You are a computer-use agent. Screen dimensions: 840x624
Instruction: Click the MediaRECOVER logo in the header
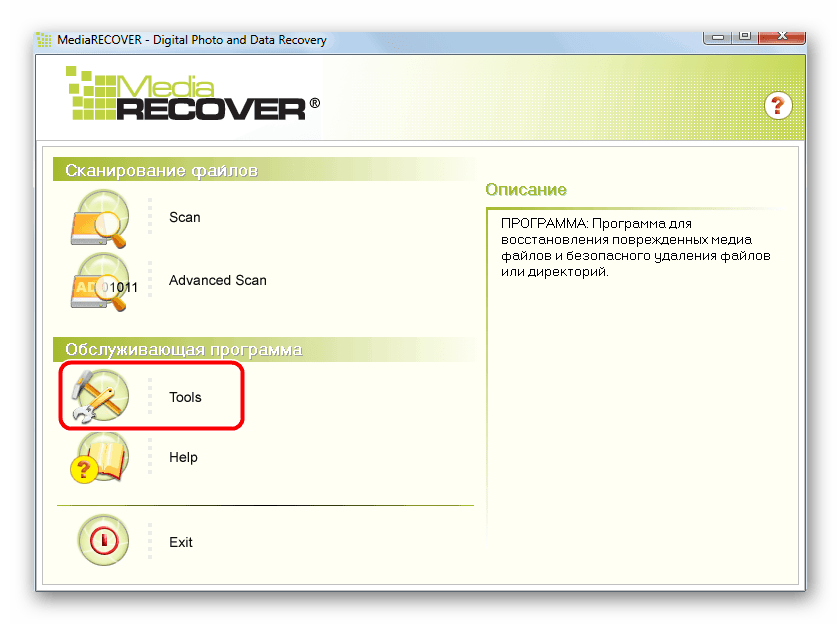[x=193, y=94]
